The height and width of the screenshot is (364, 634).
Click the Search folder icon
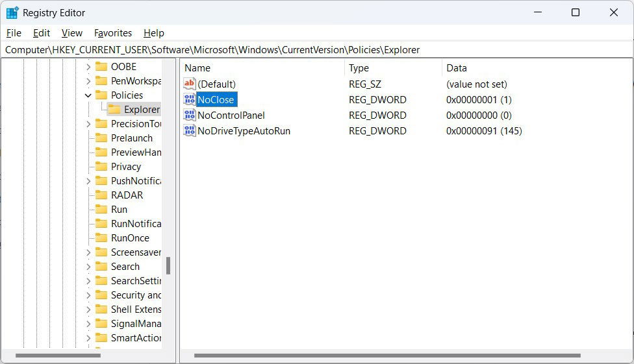tap(101, 266)
